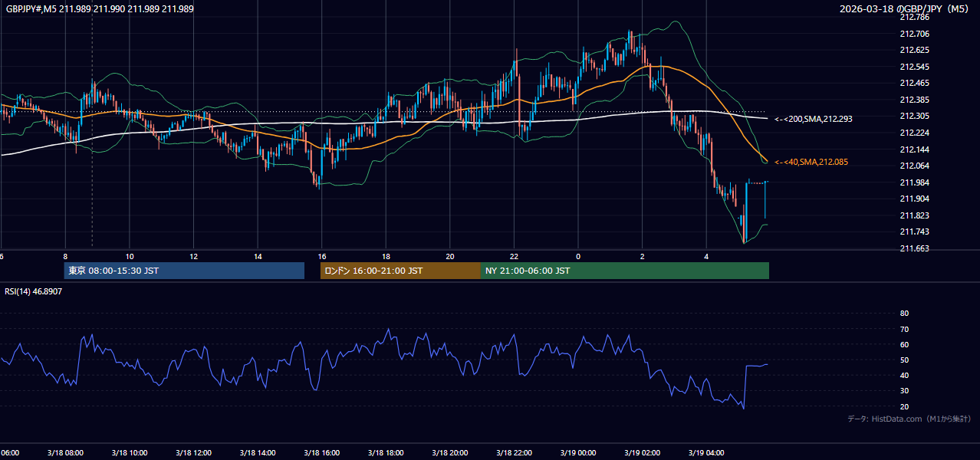Click the '<--<200,SMA,212.293' moving average label
The width and height of the screenshot is (980, 460).
click(x=813, y=119)
